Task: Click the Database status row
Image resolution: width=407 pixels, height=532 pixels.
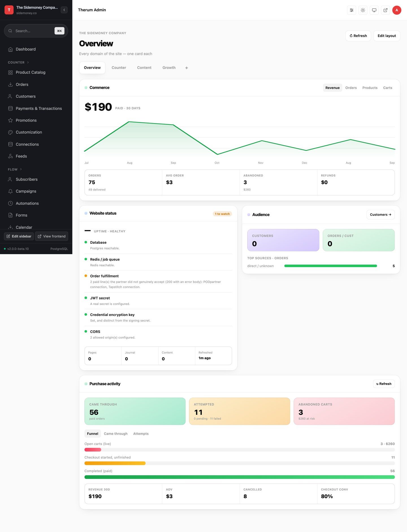Action: (x=158, y=245)
